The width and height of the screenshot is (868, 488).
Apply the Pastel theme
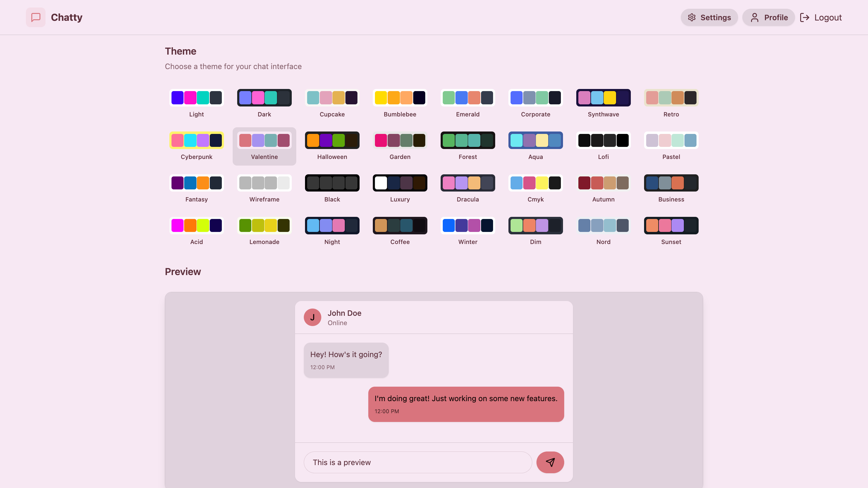(671, 146)
